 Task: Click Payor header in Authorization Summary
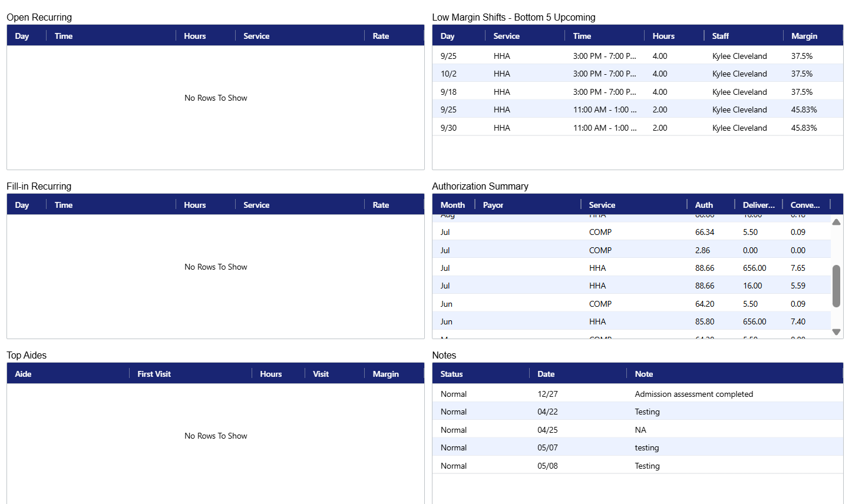493,205
